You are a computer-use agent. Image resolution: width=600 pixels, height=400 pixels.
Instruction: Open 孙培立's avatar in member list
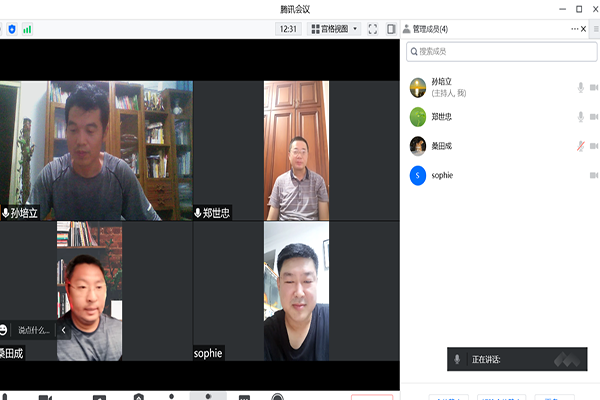pyautogui.click(x=418, y=87)
